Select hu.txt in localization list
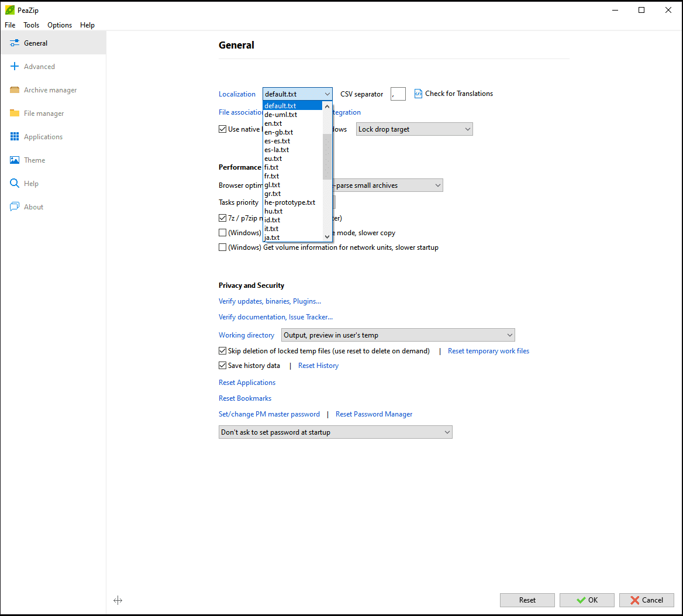Screen dimensions: 683x616 pos(293,211)
